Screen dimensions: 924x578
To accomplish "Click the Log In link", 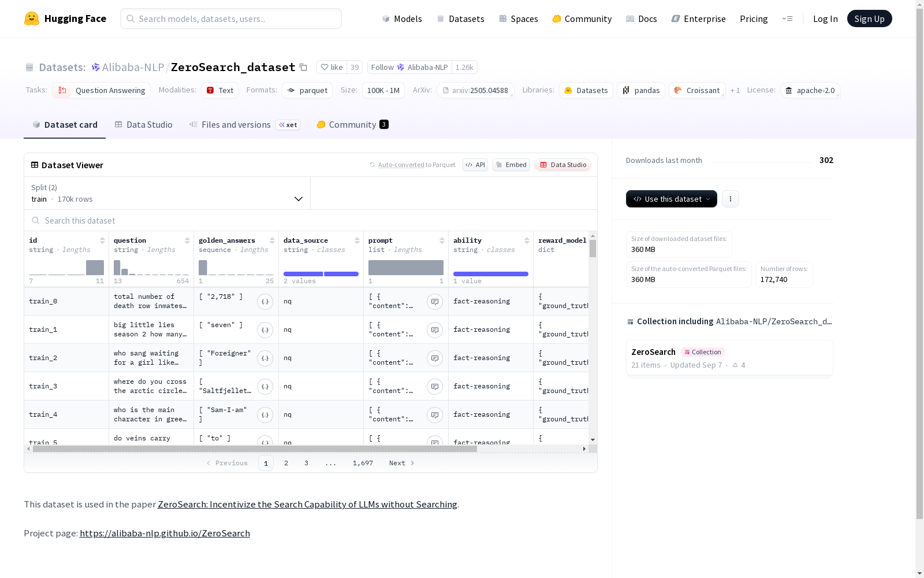I will pyautogui.click(x=825, y=18).
